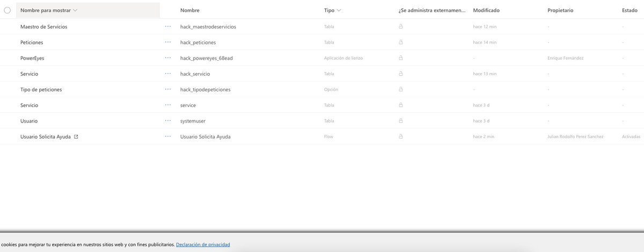Open more options for Tipo de peticiones
The image size is (644, 252).
[x=168, y=89]
